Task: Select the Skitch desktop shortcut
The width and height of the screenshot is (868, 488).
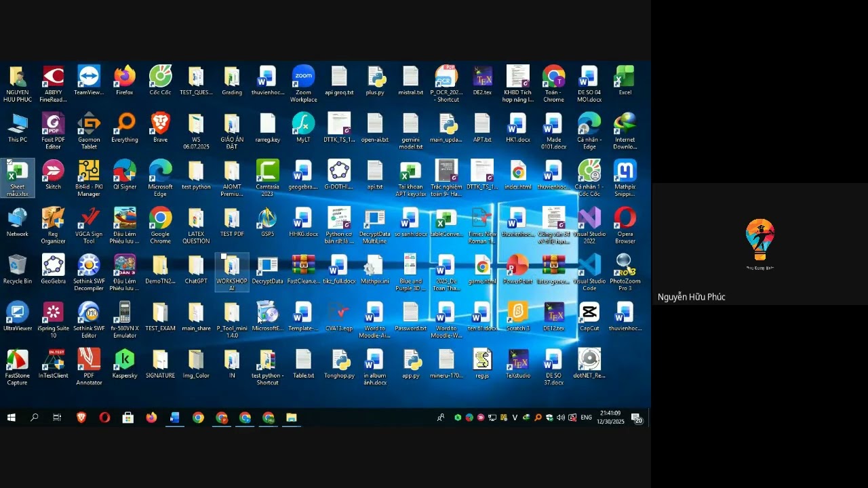Action: 53,175
